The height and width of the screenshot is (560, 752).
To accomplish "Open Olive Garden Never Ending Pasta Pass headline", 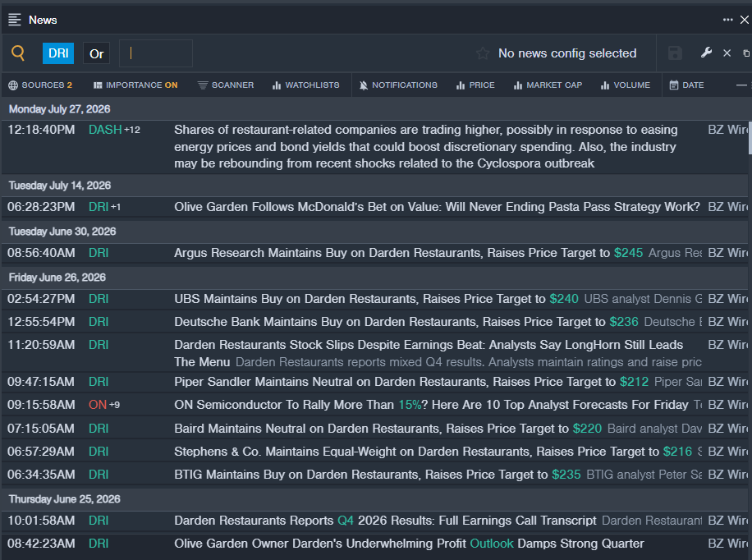I will click(437, 207).
